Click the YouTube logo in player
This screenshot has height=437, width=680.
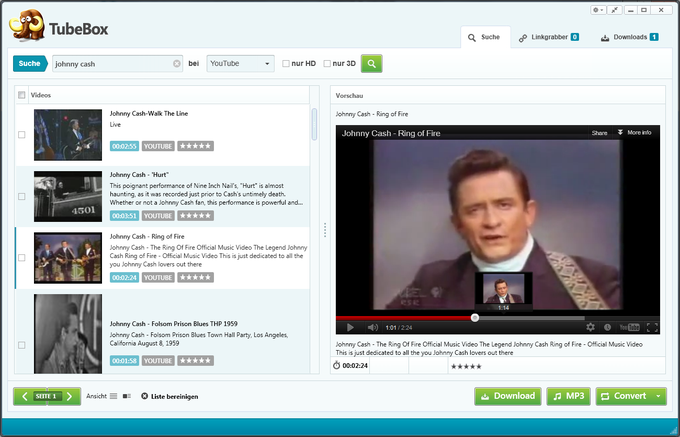629,327
